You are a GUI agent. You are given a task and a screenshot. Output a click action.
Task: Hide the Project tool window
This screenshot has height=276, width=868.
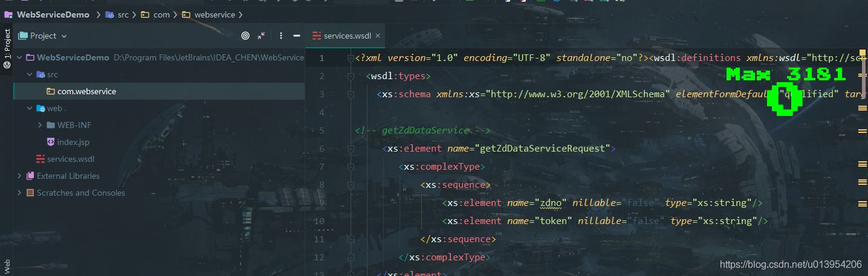point(297,36)
